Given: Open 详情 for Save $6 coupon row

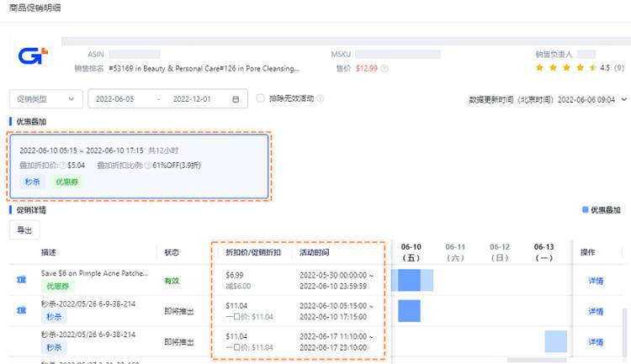Looking at the screenshot, I should pyautogui.click(x=595, y=281).
